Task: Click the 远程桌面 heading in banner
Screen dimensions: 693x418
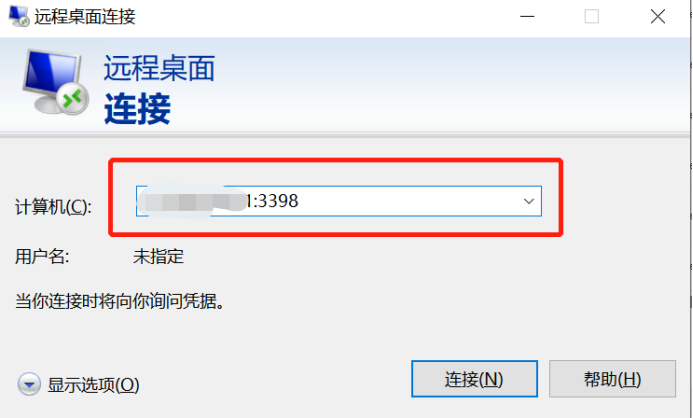Action: (159, 68)
